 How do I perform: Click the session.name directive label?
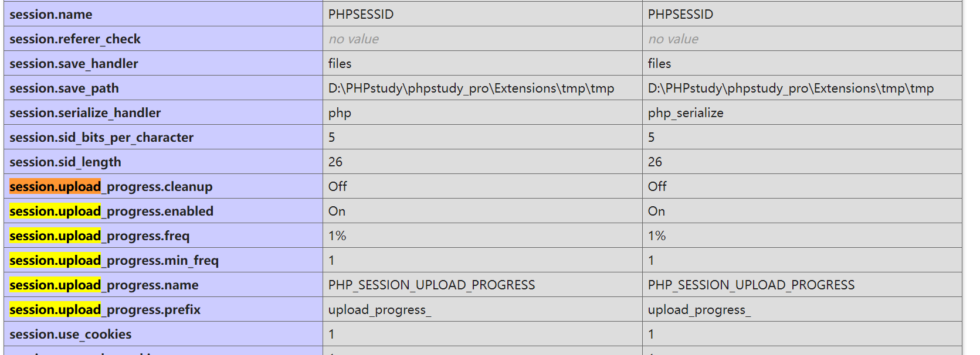click(51, 14)
